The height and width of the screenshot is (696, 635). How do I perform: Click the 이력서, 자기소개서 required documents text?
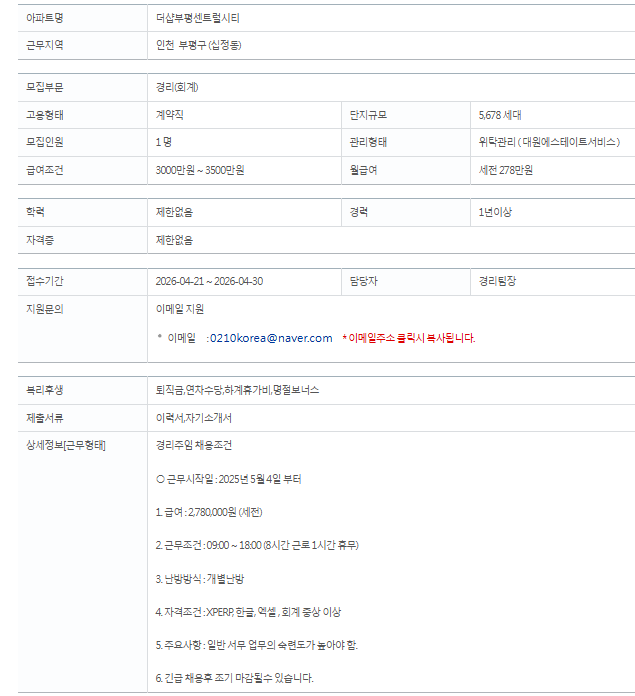(193, 418)
